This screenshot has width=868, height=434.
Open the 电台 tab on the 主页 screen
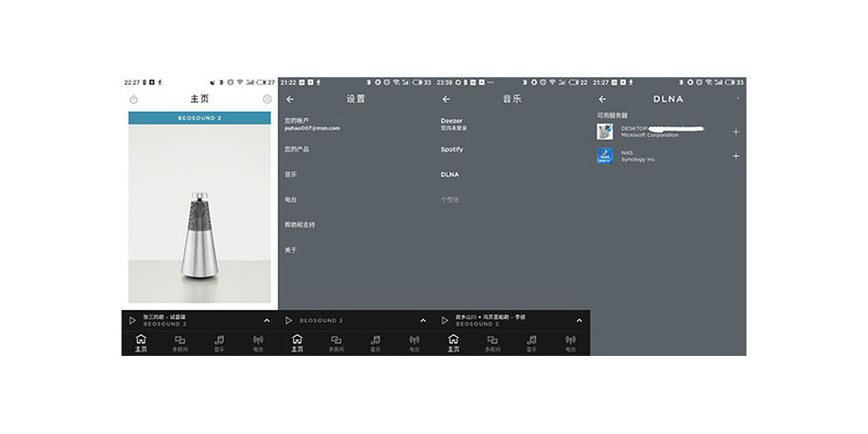click(x=258, y=343)
